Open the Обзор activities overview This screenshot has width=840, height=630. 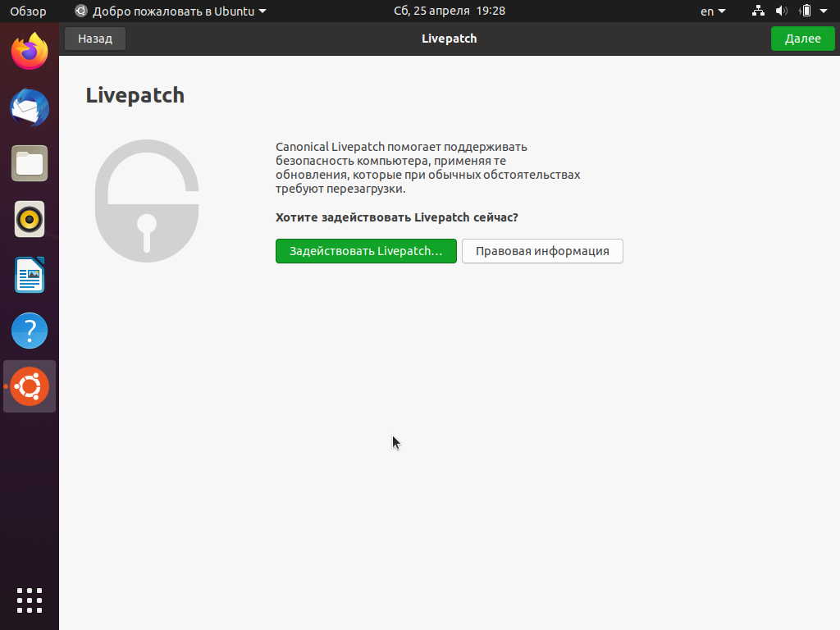click(x=28, y=11)
